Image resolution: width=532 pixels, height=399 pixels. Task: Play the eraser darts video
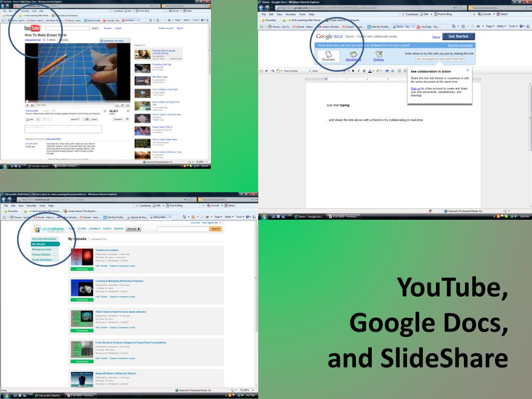pyautogui.click(x=28, y=105)
